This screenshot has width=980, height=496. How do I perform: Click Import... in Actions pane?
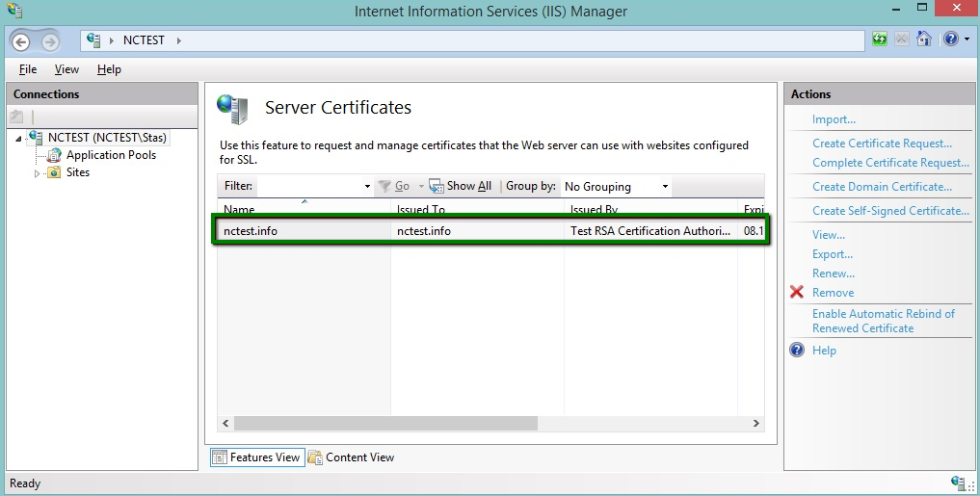pos(834,119)
